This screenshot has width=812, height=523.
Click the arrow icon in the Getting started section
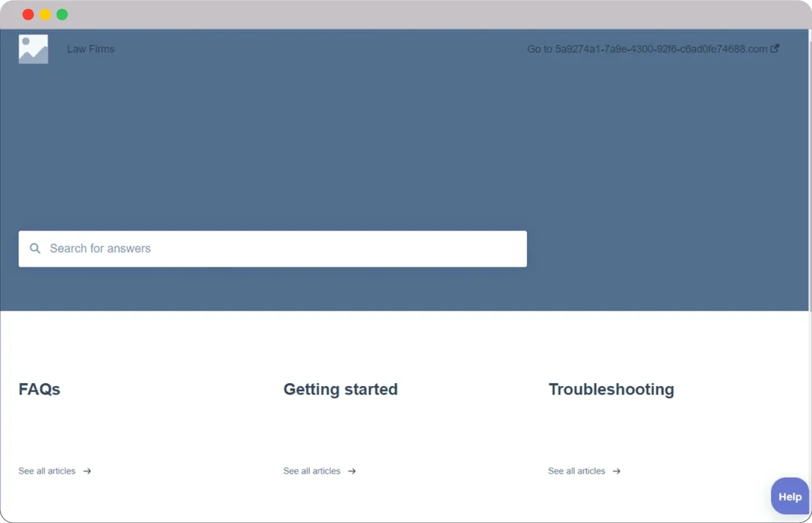pyautogui.click(x=352, y=471)
